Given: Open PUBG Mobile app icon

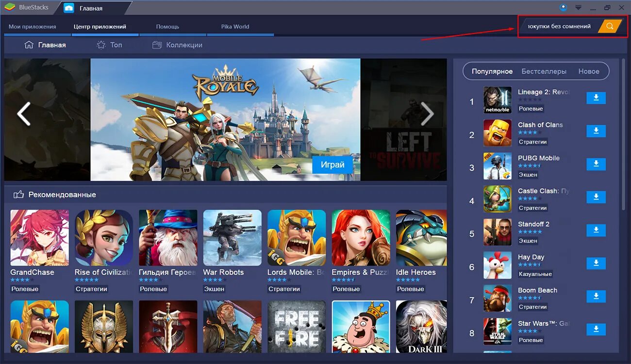Looking at the screenshot, I should (x=498, y=166).
